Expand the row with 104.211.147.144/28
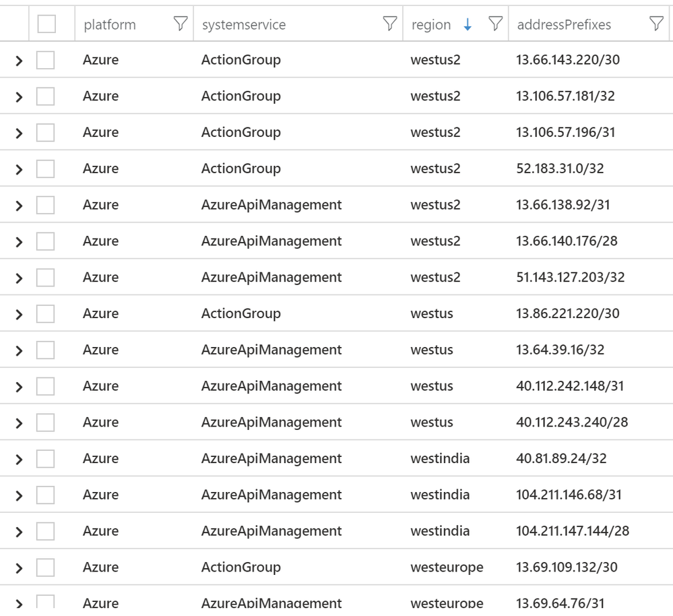The image size is (673, 616). pyautogui.click(x=19, y=532)
